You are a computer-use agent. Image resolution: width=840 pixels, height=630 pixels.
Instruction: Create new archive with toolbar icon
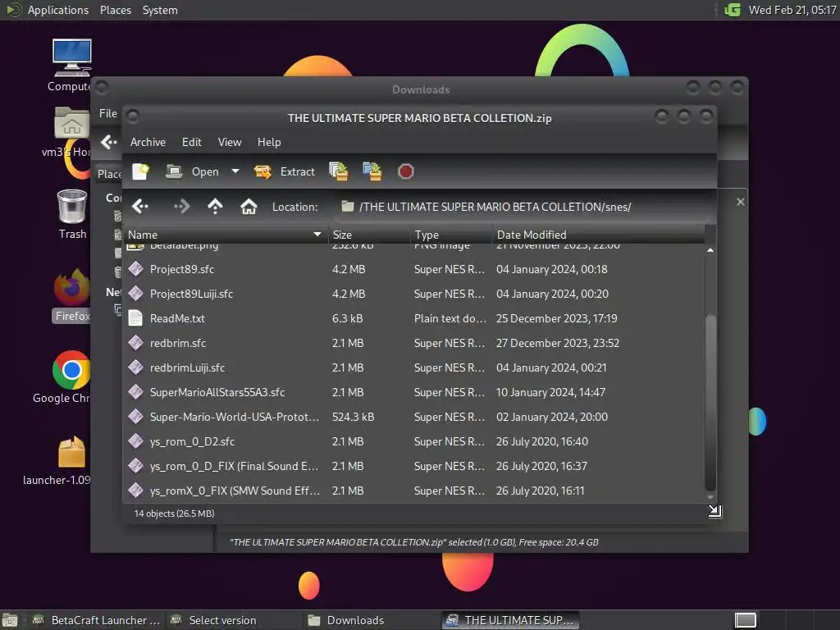click(141, 171)
